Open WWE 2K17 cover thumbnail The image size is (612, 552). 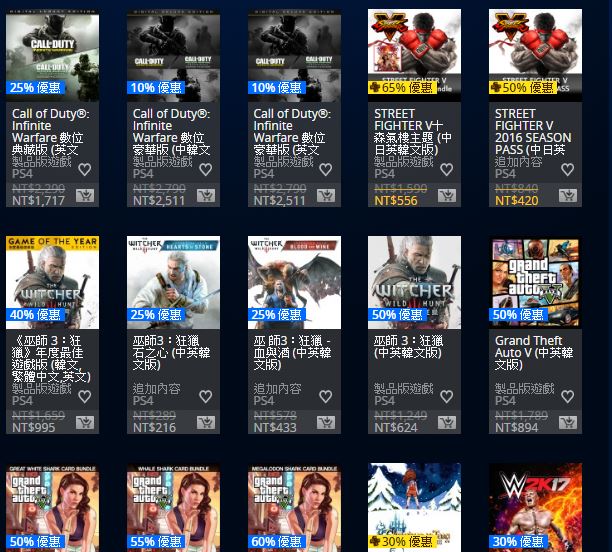[x=536, y=507]
